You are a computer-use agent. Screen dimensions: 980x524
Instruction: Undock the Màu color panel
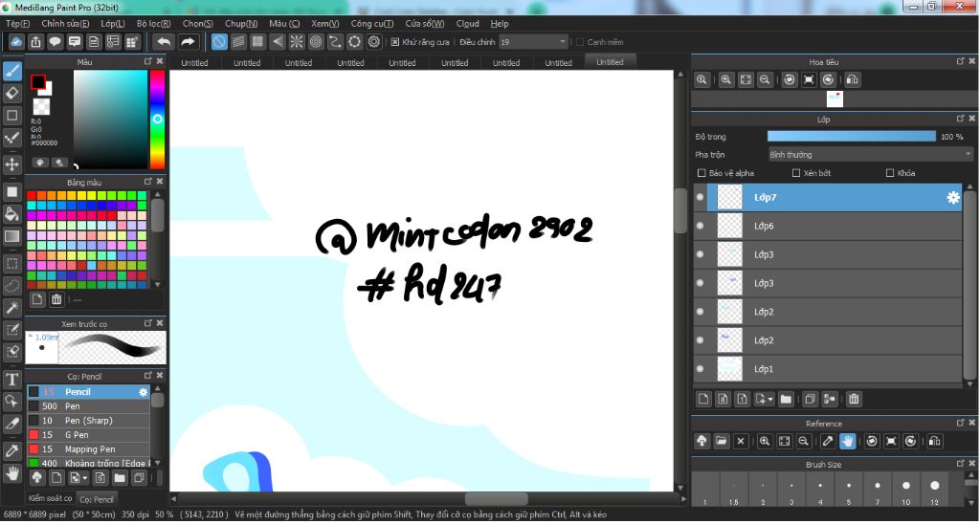coord(148,61)
